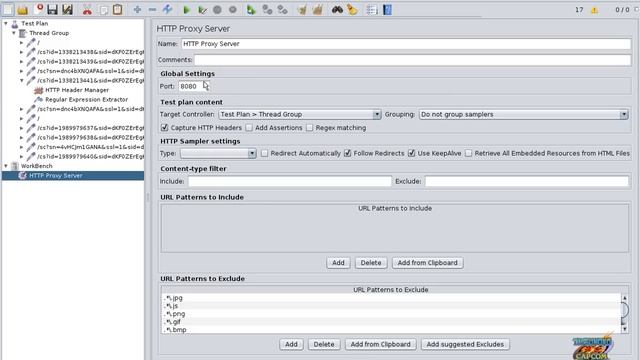The height and width of the screenshot is (360, 640).
Task: Click the yellow warning triangle indicator
Action: click(x=595, y=10)
